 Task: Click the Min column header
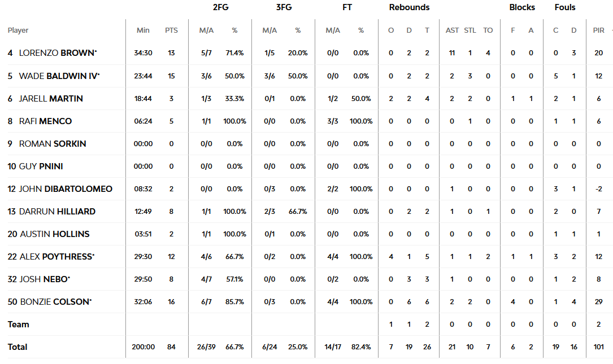pos(143,30)
